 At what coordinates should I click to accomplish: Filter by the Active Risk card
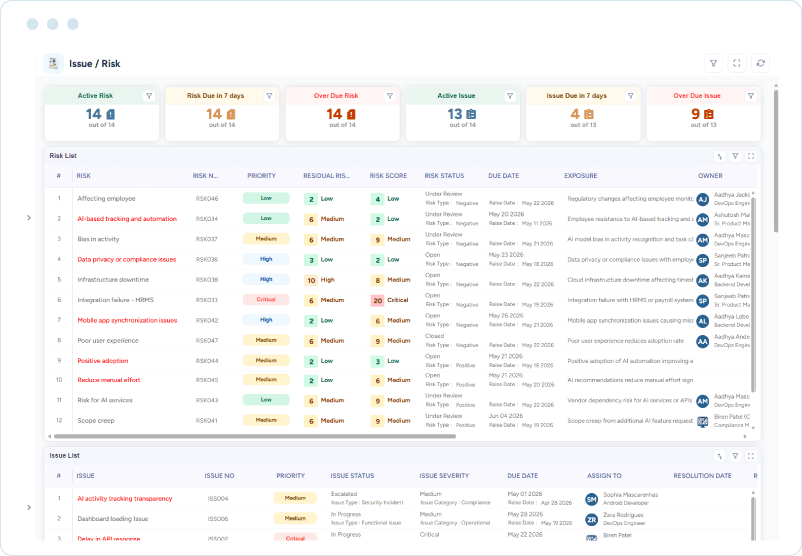click(x=149, y=96)
